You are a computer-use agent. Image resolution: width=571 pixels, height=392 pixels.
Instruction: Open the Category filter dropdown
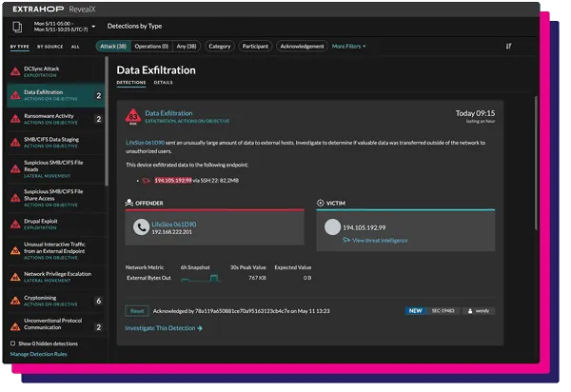click(220, 47)
